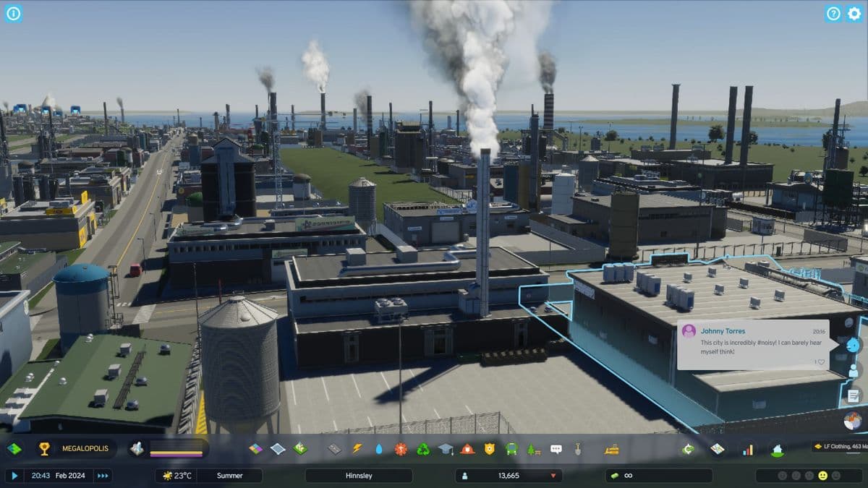
Task: Open Johnny Torres chirp author link
Action: point(723,331)
